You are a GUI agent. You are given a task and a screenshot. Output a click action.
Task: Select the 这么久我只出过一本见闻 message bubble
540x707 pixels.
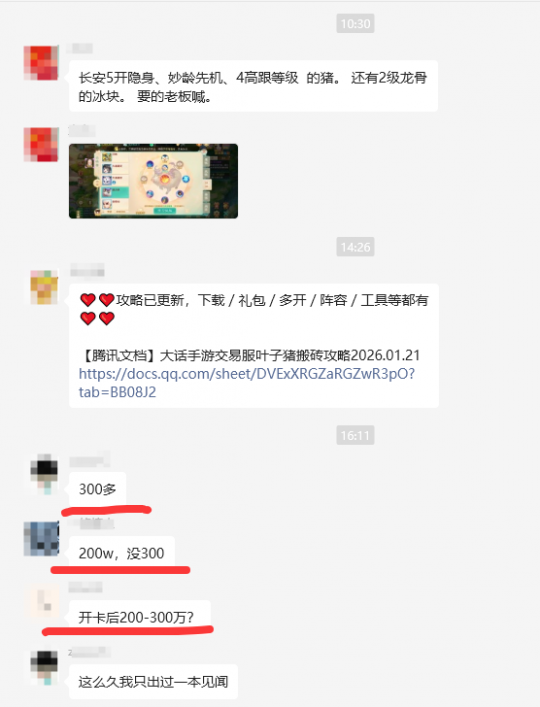coord(153,682)
